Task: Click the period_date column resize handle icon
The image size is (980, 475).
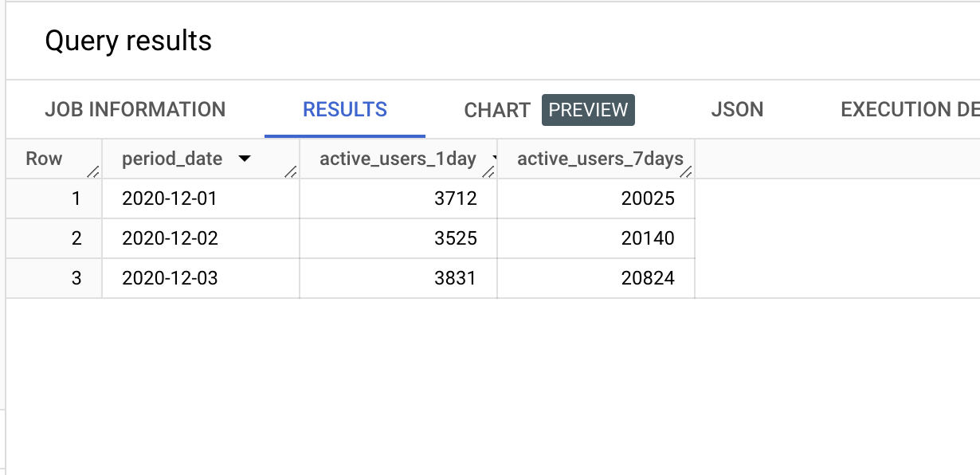Action: tap(291, 171)
